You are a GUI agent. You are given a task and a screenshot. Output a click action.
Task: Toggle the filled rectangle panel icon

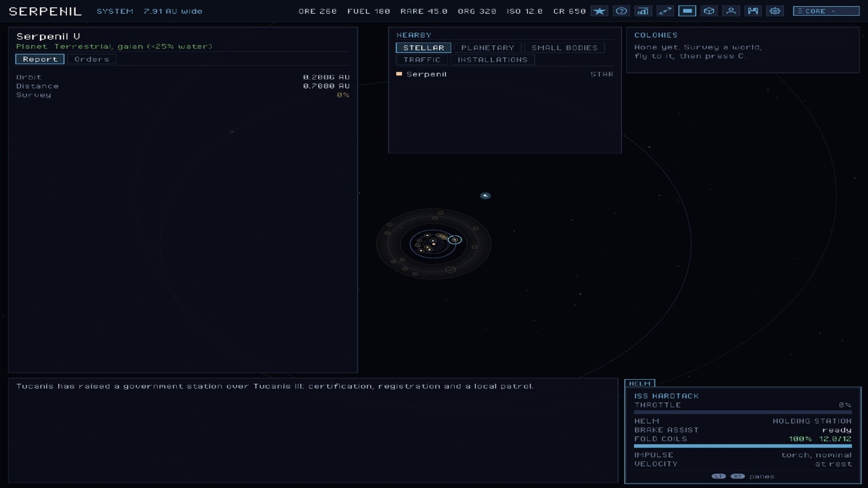click(687, 11)
